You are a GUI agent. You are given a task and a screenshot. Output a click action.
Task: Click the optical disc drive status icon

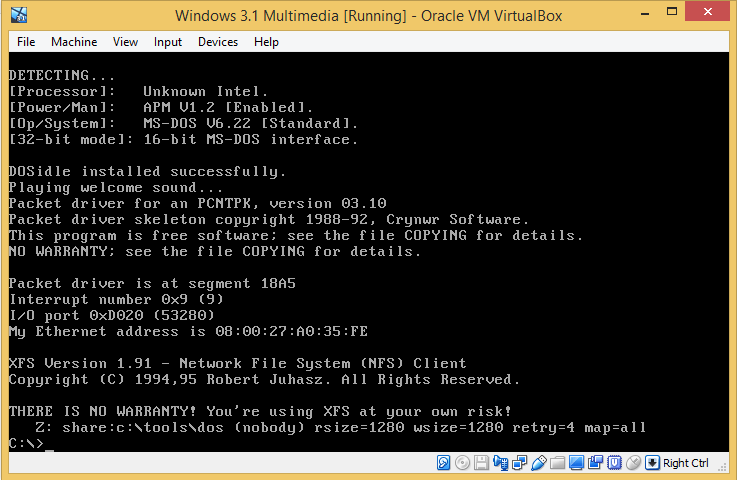(463, 463)
